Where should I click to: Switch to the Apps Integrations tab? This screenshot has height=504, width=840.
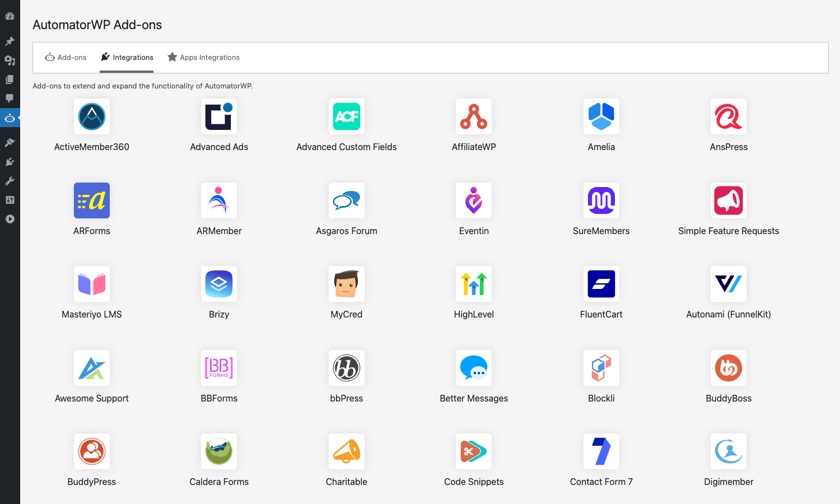[x=203, y=57]
